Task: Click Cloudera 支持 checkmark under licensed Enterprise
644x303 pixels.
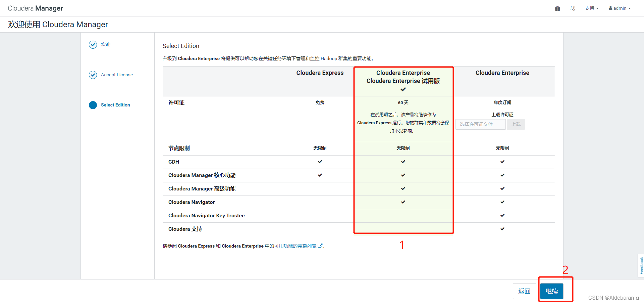Action: pyautogui.click(x=502, y=229)
